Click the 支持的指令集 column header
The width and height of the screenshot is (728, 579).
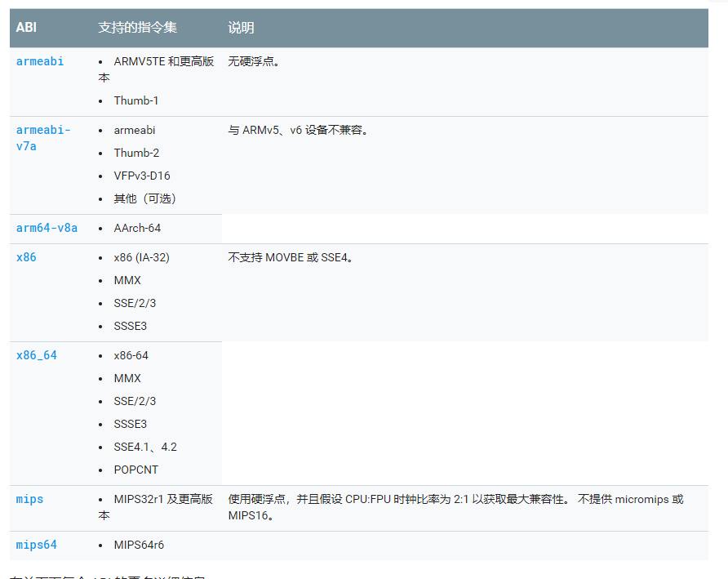click(x=137, y=28)
